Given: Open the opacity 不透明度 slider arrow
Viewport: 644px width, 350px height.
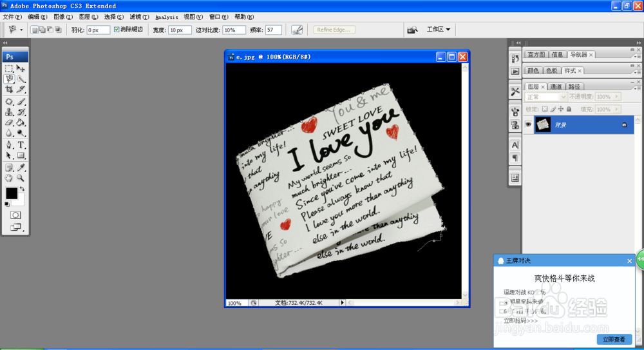Looking at the screenshot, I should tap(616, 97).
